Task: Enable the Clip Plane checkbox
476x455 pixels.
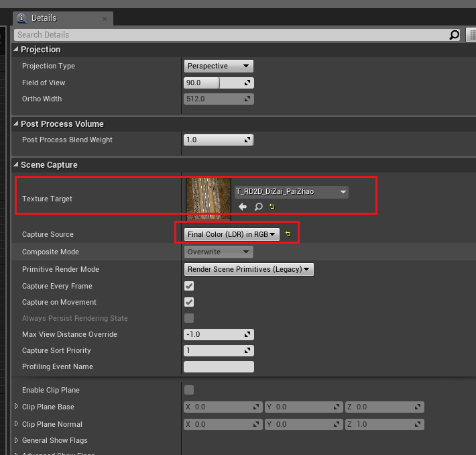Action: [189, 390]
